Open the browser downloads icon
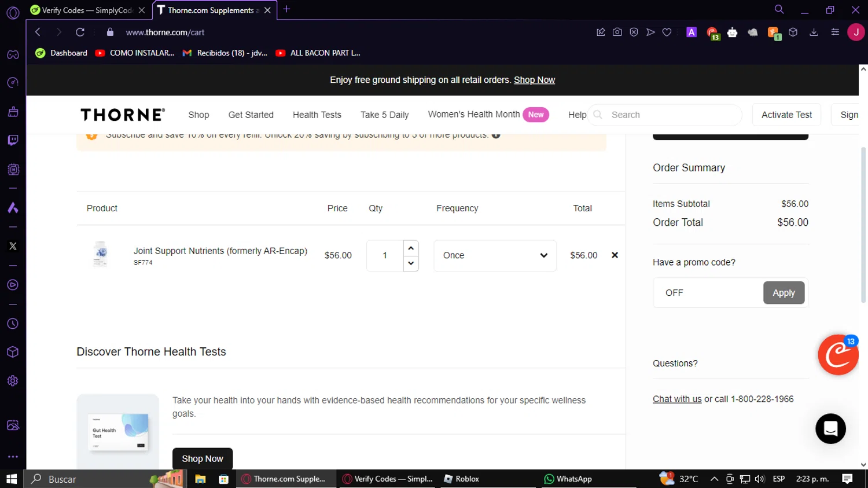The width and height of the screenshot is (868, 488). pos(814,32)
